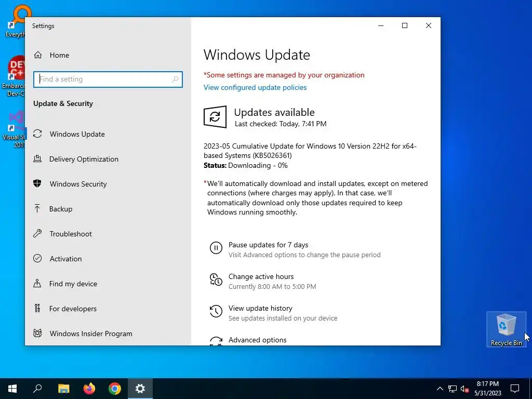Image resolution: width=532 pixels, height=399 pixels.
Task: Launch Google Chrome from the taskbar
Action: [x=115, y=389]
